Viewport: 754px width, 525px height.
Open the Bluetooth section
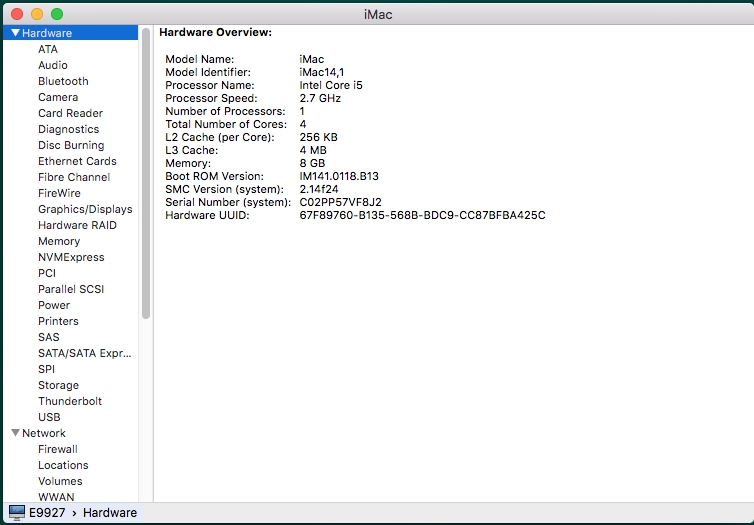(x=63, y=81)
